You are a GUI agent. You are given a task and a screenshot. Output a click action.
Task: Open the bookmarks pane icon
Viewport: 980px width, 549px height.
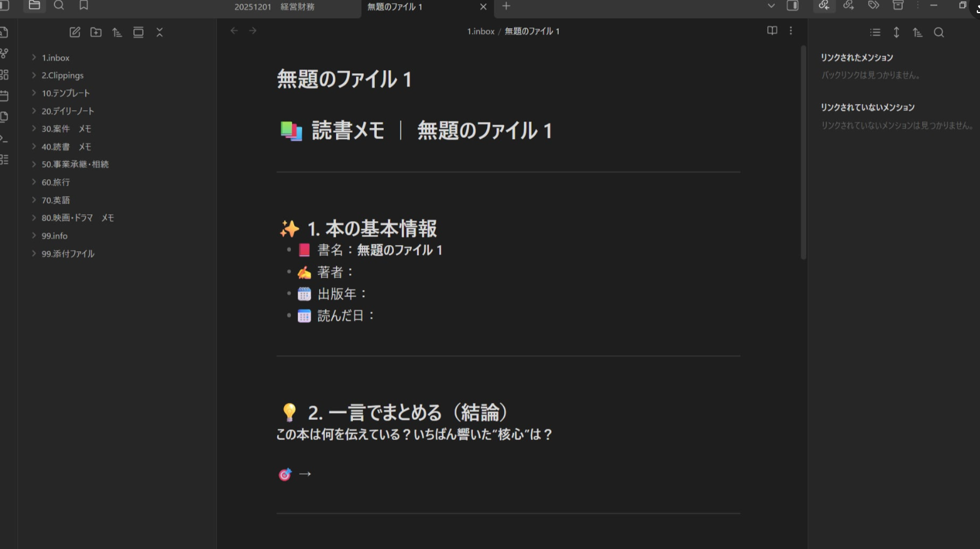tap(83, 6)
